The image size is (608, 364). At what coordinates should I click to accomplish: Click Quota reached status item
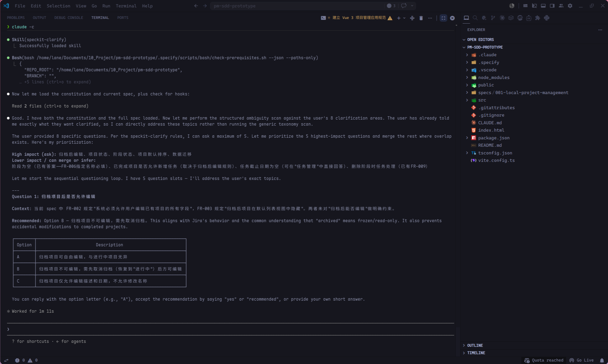pyautogui.click(x=544, y=360)
